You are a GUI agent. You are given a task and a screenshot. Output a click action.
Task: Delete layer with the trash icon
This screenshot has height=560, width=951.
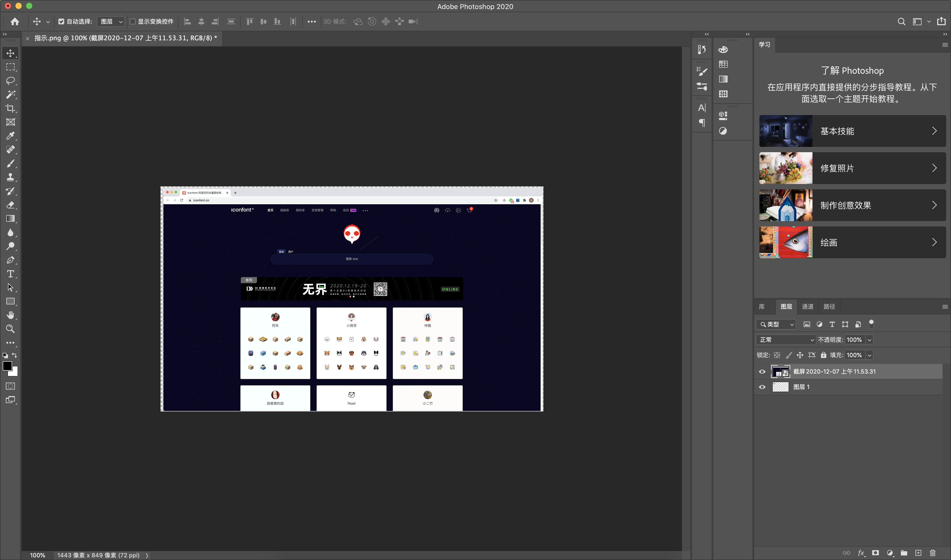click(x=932, y=553)
